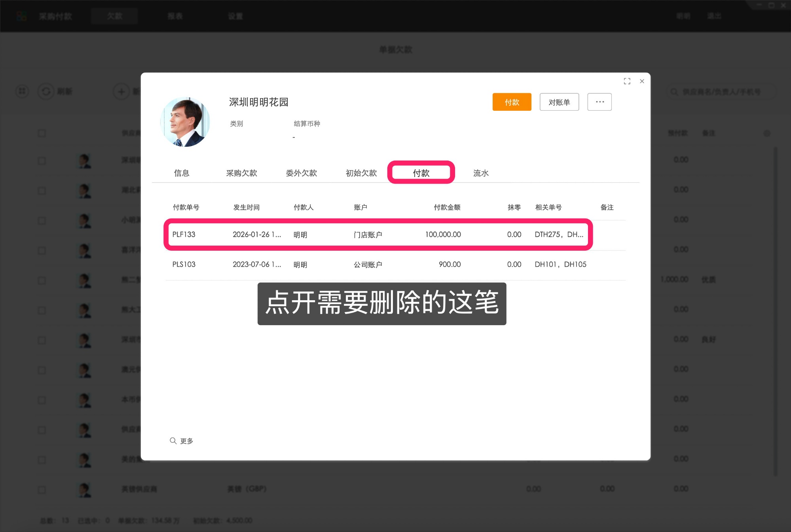Image resolution: width=791 pixels, height=532 pixels.
Task: Check the 英镑供应商 row checkbox
Action: (42, 490)
